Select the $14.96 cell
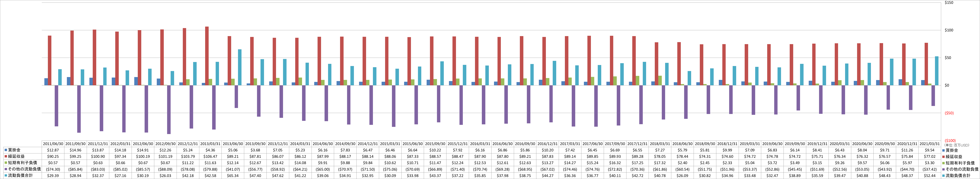Image resolution: width=980 pixels, height=179 pixels. click(75, 150)
